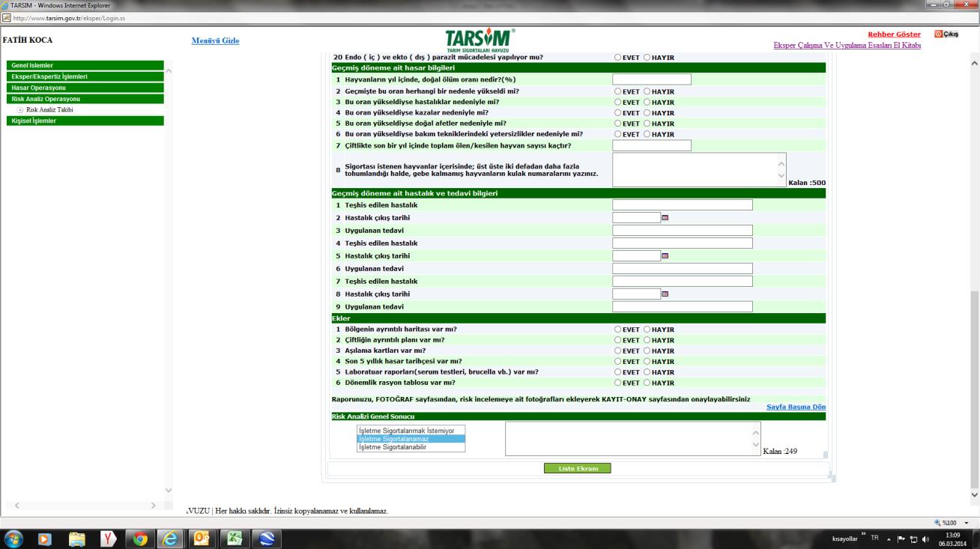Open Genel Islemler menu
This screenshot has width=980, height=549.
pyautogui.click(x=85, y=65)
